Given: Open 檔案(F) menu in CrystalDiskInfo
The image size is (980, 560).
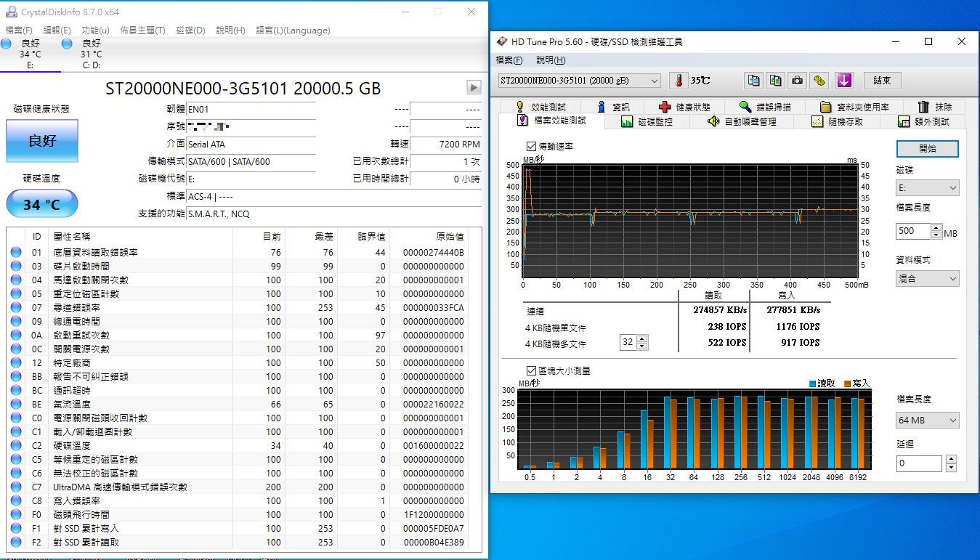Looking at the screenshot, I should click(19, 31).
